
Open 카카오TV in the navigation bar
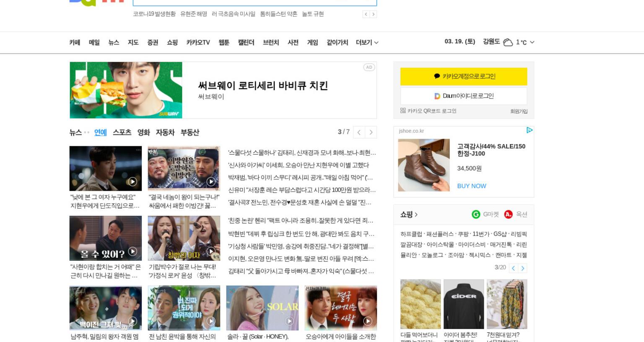point(198,42)
